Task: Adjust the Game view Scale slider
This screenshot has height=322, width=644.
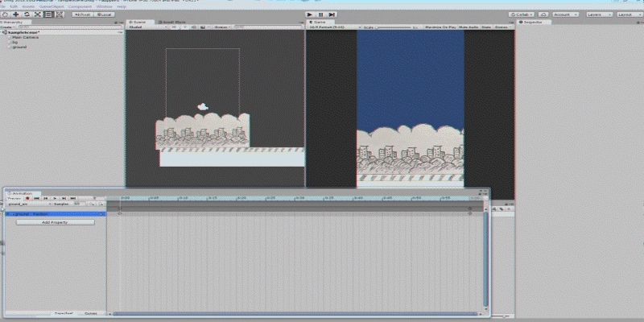Action: click(394, 27)
